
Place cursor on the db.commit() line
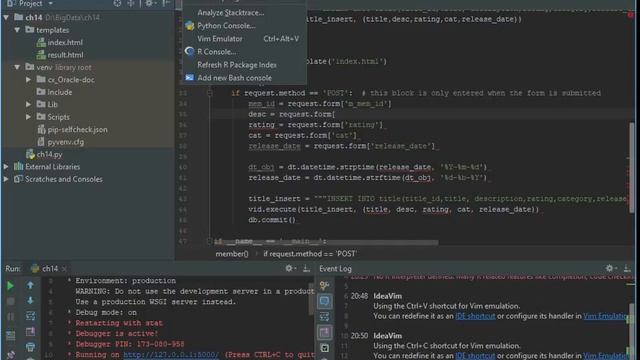point(271,220)
